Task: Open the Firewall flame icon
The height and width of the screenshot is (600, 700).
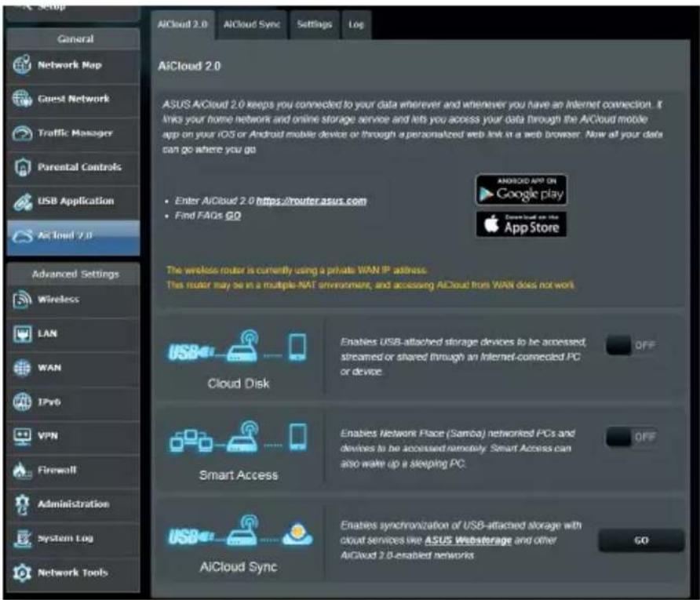Action: pos(22,470)
